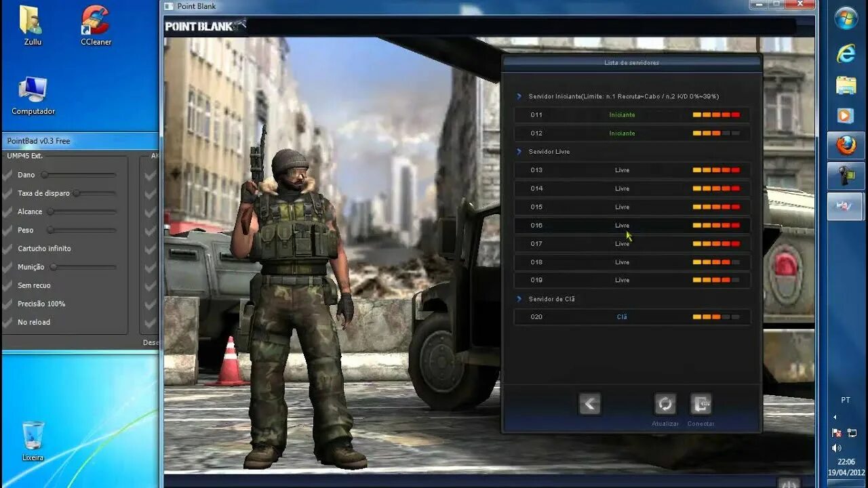Screen dimensions: 868x488
Task: Enable Cartucho infinito checkbox
Action: point(8,249)
